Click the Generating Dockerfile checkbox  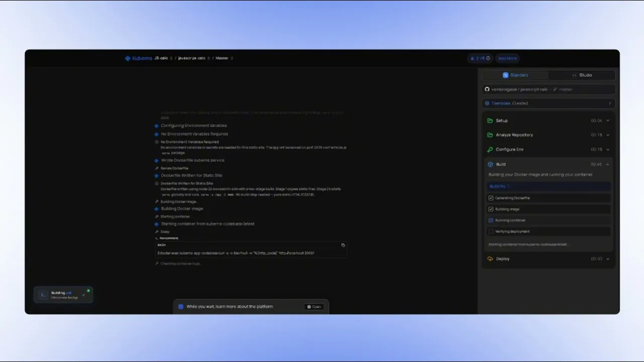pyautogui.click(x=491, y=198)
